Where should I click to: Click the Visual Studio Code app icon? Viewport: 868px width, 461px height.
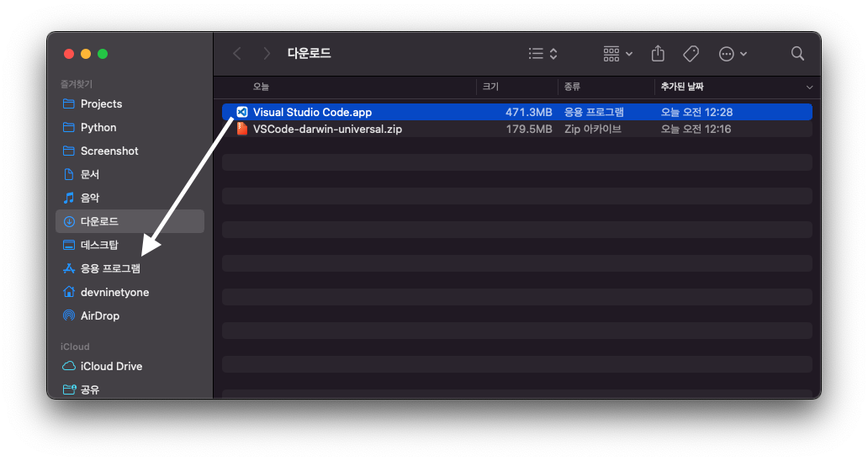click(x=242, y=112)
